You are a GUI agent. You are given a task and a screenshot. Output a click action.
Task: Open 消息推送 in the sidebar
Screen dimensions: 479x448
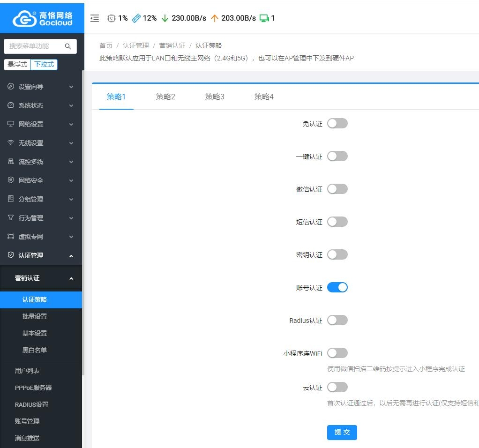coord(41,438)
